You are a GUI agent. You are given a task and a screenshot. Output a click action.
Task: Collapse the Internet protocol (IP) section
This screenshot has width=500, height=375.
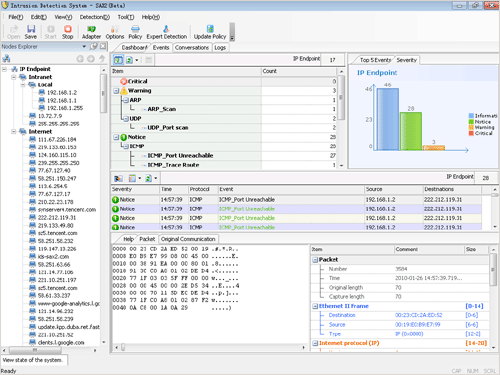click(x=315, y=343)
